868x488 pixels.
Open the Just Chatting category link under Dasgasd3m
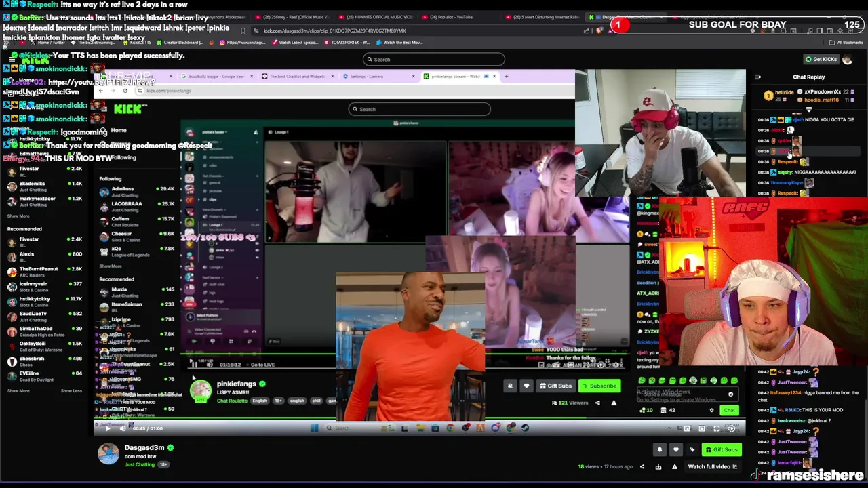(139, 464)
